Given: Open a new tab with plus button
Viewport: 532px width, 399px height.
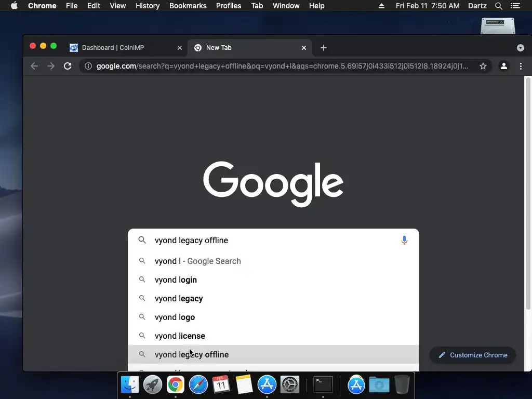Looking at the screenshot, I should (324, 48).
